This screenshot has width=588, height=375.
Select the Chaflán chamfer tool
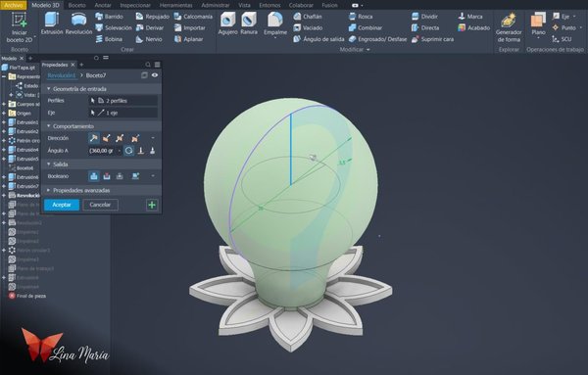(308, 17)
